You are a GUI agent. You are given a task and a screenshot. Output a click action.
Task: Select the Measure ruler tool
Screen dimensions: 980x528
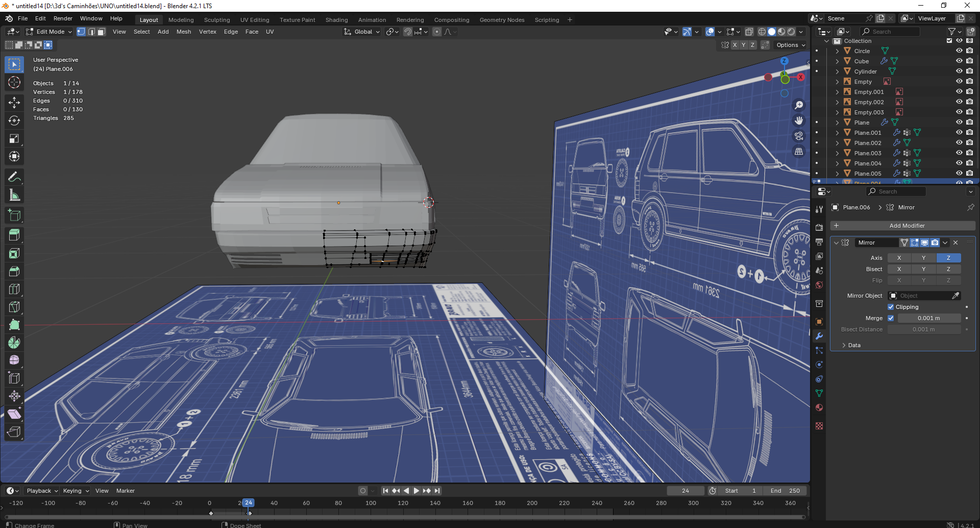pyautogui.click(x=14, y=195)
